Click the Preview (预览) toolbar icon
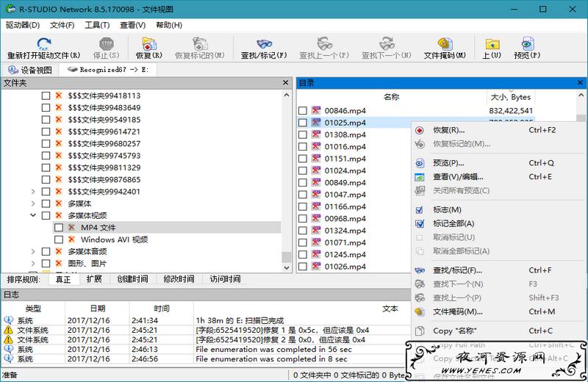The image size is (588, 382). (x=527, y=44)
